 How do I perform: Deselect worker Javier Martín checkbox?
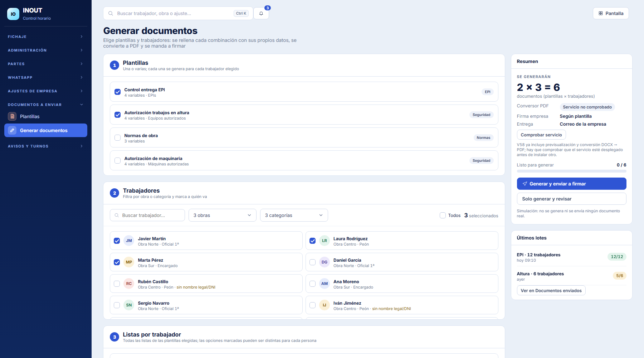coord(117,241)
